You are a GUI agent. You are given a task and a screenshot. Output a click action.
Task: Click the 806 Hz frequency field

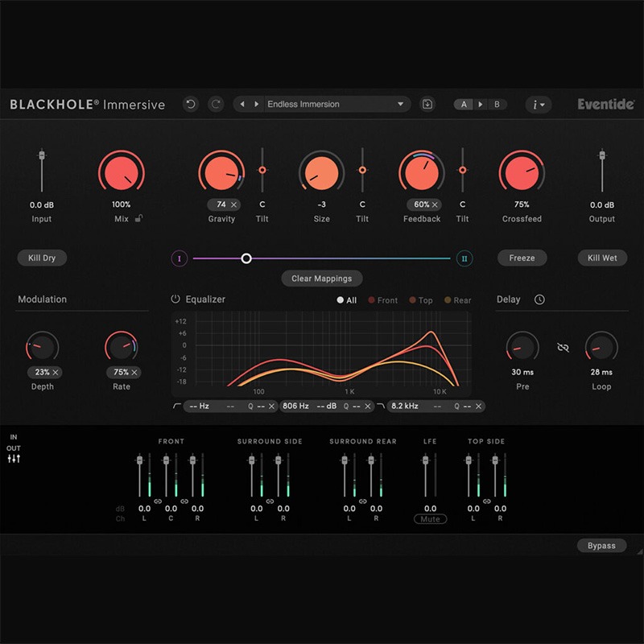click(295, 407)
